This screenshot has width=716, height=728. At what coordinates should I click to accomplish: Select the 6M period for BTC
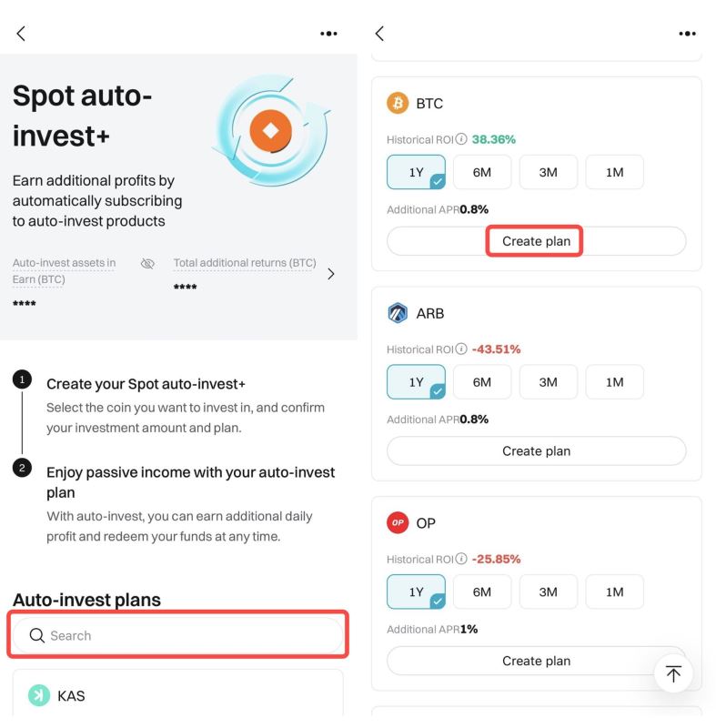pyautogui.click(x=481, y=172)
